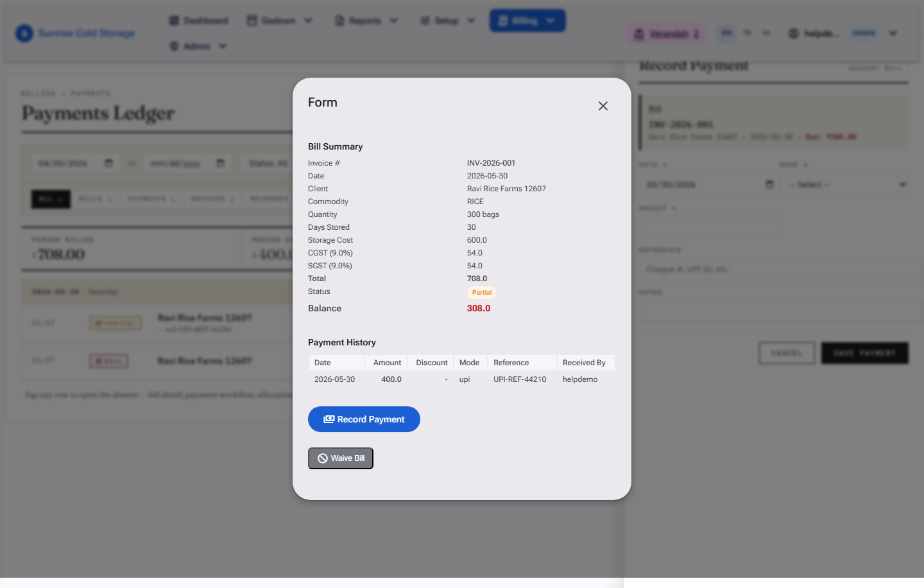Close the Form dialog with the X
Screen dimensions: 924x588
tap(603, 106)
